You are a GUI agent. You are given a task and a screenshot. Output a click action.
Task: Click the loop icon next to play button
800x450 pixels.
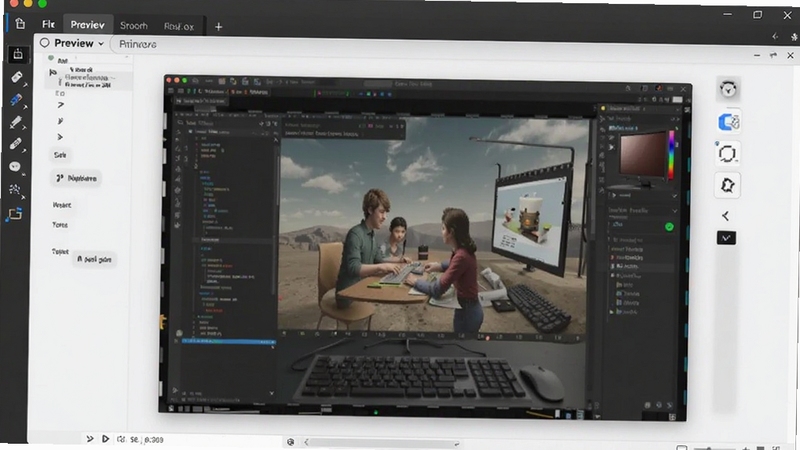[121, 439]
